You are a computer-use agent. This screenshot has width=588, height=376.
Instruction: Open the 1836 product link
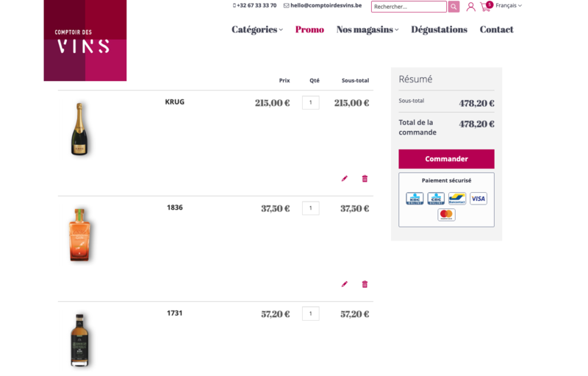[175, 207]
